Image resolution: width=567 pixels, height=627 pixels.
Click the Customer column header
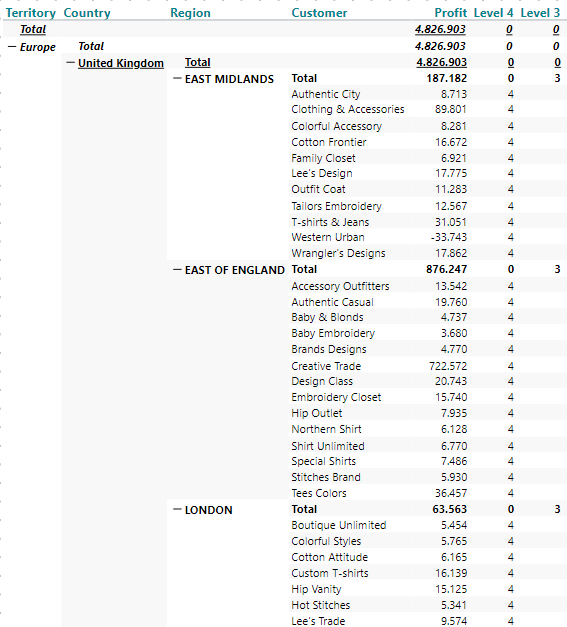pyautogui.click(x=319, y=13)
